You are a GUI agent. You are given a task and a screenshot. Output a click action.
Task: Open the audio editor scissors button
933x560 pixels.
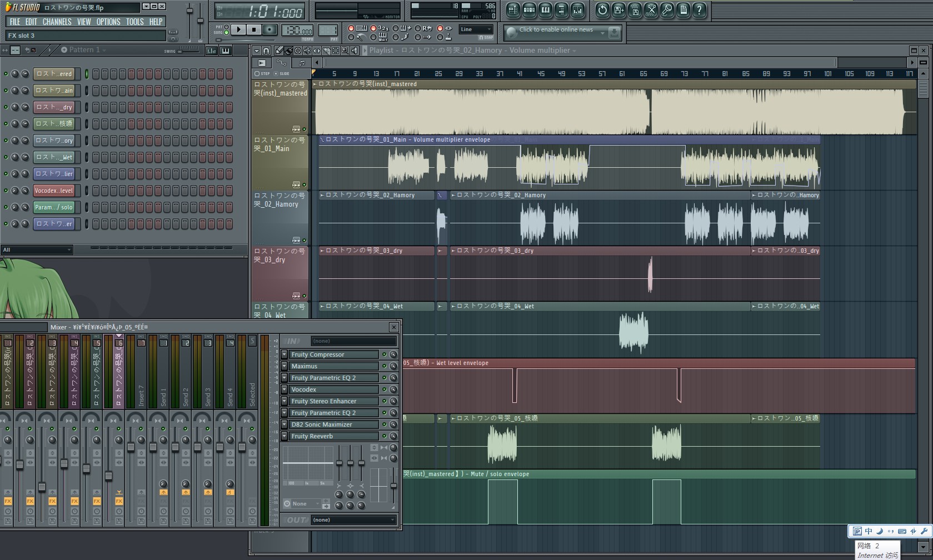651,10
